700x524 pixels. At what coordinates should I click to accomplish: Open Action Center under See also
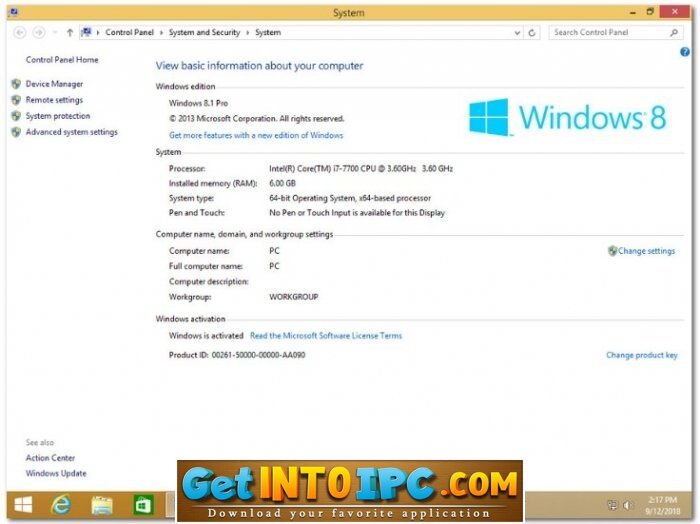point(50,458)
